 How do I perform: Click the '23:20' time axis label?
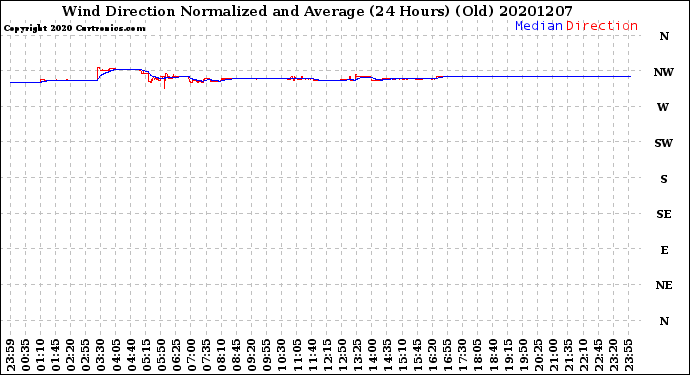coord(613,355)
